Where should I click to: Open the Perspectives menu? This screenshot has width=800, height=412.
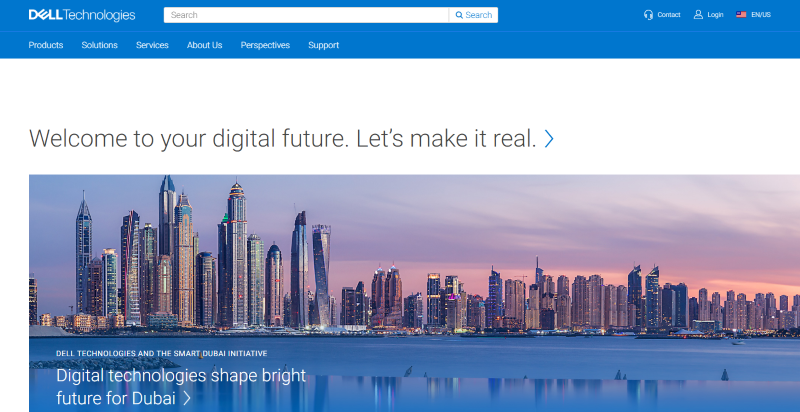[x=265, y=45]
